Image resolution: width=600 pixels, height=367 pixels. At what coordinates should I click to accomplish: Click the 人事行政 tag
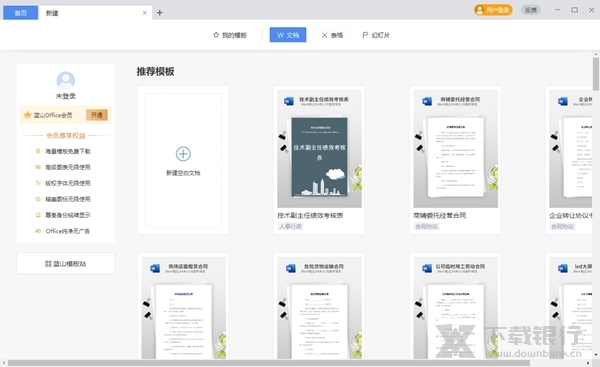[290, 227]
